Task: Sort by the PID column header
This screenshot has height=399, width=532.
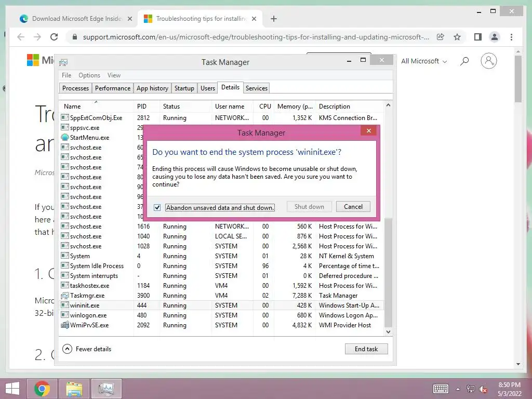Action: tap(147, 106)
